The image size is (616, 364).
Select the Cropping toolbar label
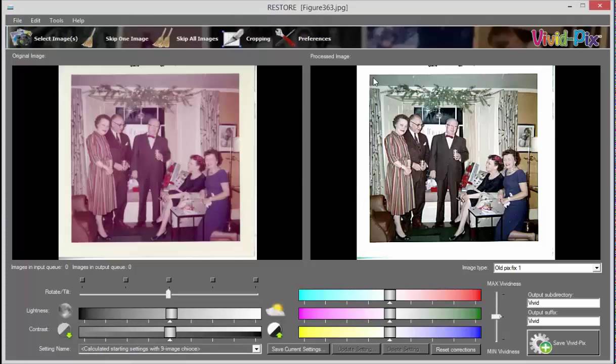click(258, 38)
